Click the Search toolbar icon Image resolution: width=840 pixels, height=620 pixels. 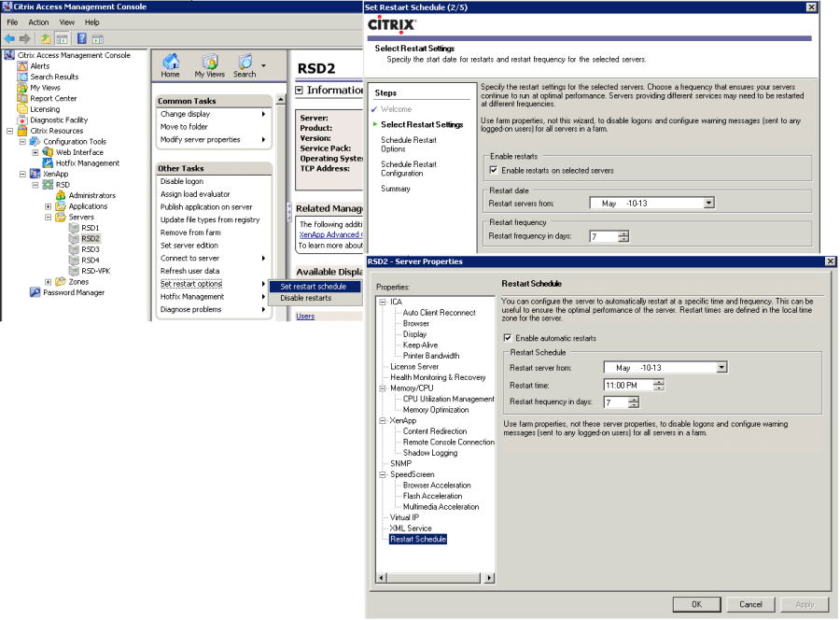point(245,63)
